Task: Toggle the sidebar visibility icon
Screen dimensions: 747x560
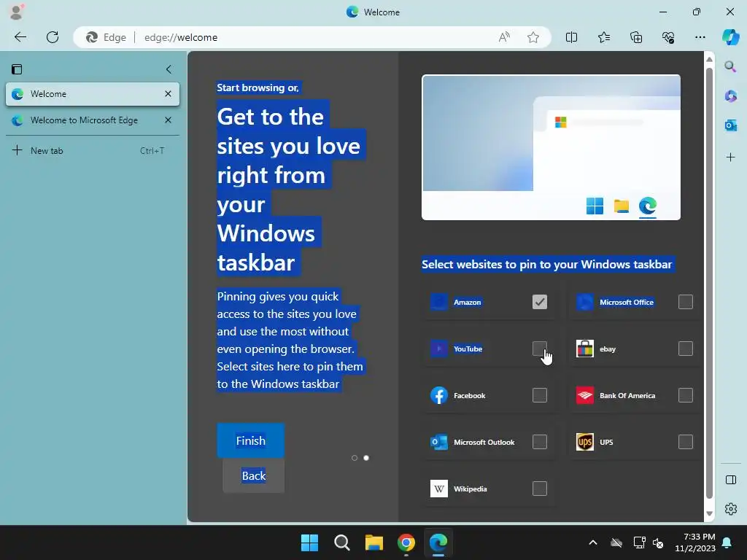Action: coord(731,480)
